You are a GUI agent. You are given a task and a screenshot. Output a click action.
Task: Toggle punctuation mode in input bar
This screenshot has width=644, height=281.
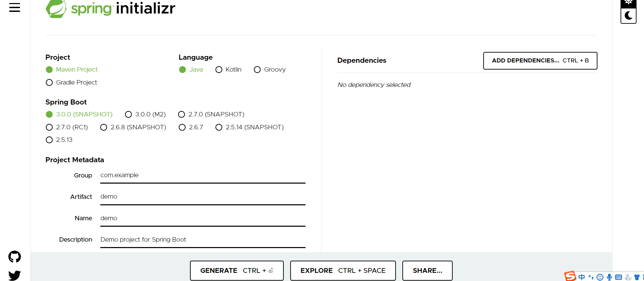click(x=591, y=277)
